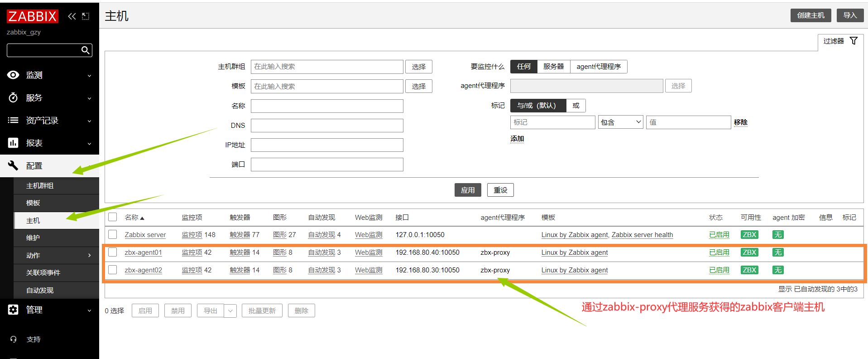
Task: Click the 无 encryption badge for zbx-agent01
Action: (x=778, y=252)
